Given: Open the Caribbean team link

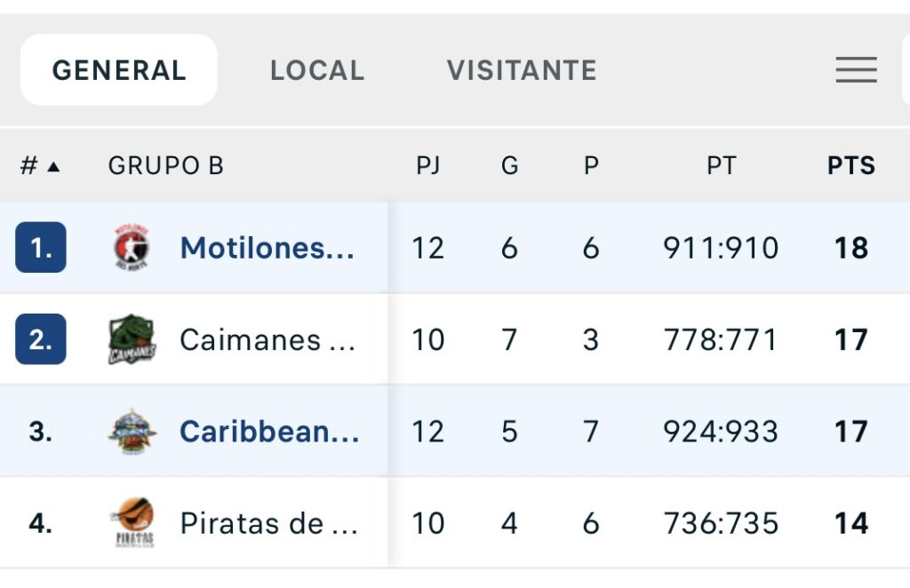Looking at the screenshot, I should pyautogui.click(x=269, y=432).
